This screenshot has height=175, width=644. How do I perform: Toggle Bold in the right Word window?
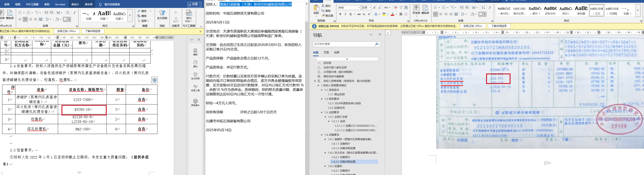(340, 14)
